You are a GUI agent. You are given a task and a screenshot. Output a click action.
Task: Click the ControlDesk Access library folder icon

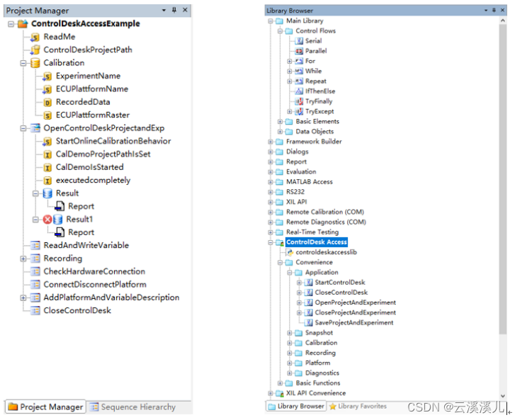pyautogui.click(x=280, y=242)
